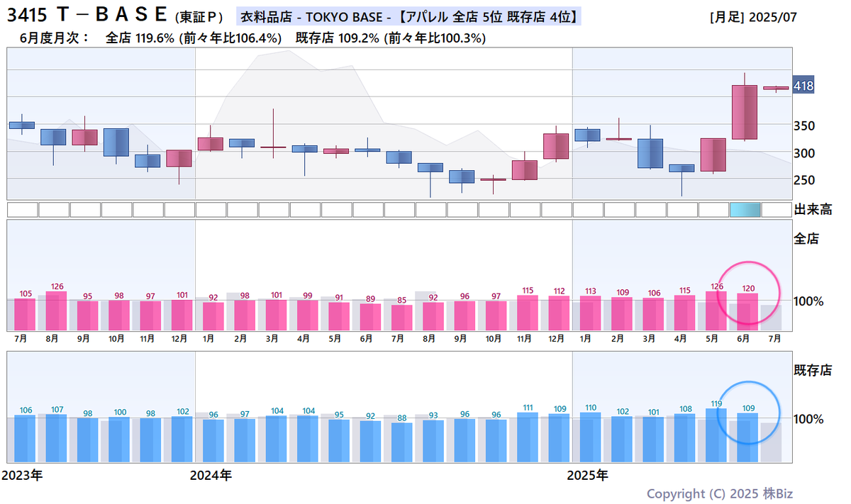Select the blue bar labeled 107
The width and height of the screenshot is (851, 504).
pos(56,437)
